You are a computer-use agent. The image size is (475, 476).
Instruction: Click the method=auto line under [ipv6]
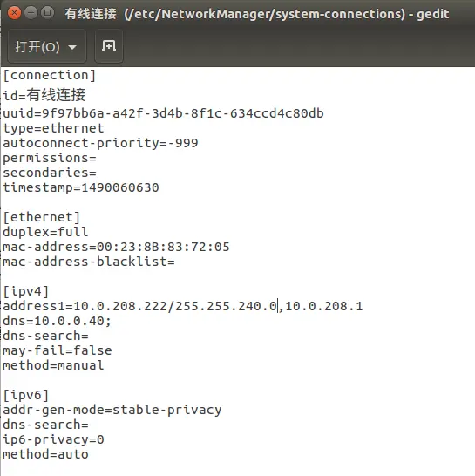[45, 454]
